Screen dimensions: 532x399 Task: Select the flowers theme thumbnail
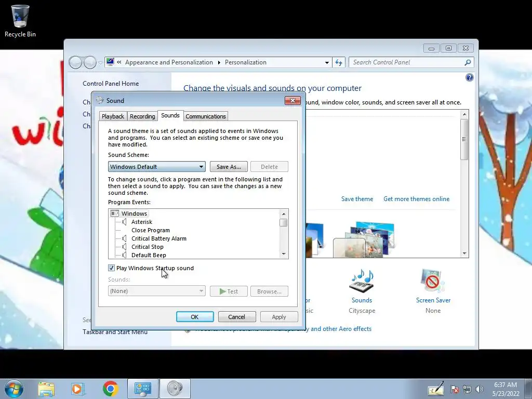pos(364,240)
